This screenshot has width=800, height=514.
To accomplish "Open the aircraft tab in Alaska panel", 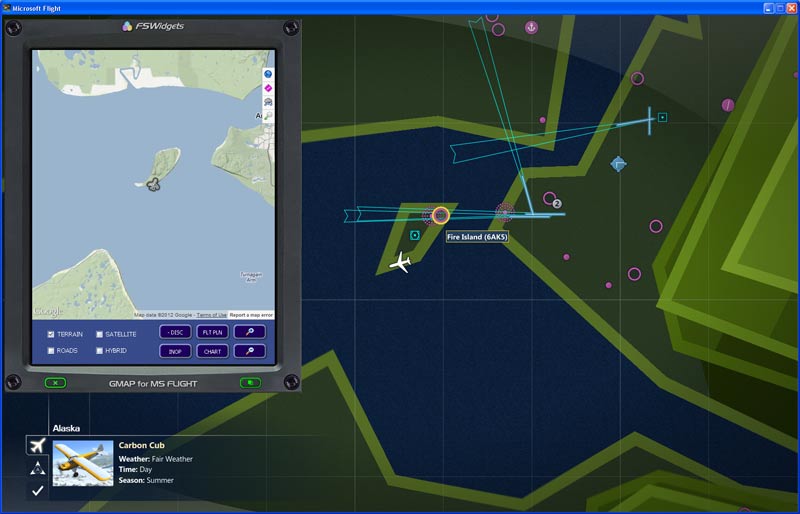I will pyautogui.click(x=37, y=445).
